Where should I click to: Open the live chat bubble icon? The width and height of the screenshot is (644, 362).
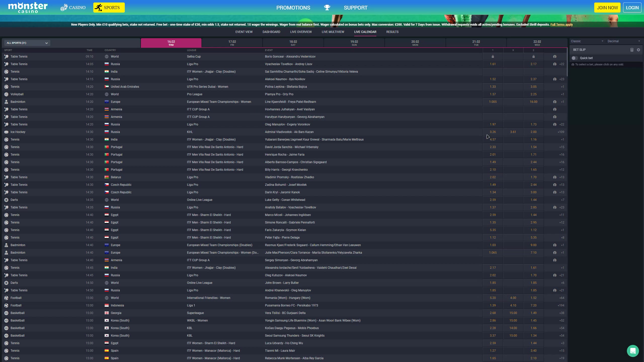pyautogui.click(x=633, y=351)
